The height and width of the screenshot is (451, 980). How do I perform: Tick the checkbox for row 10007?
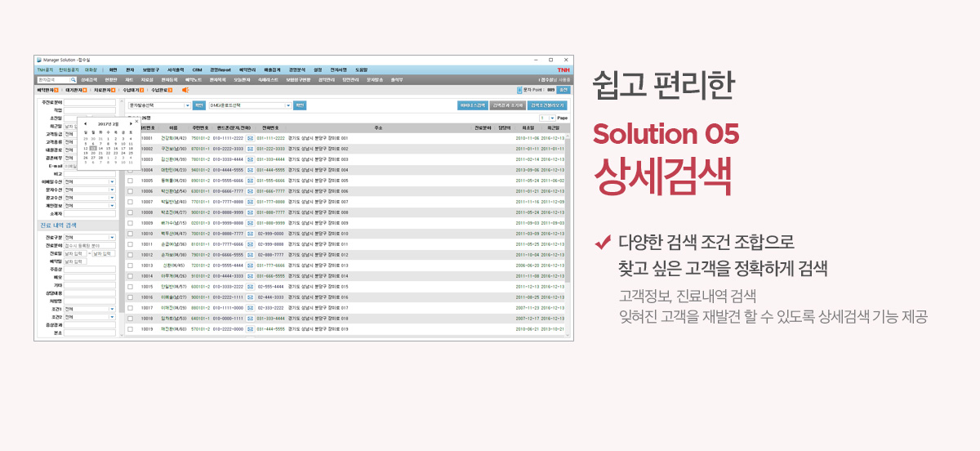click(x=130, y=201)
